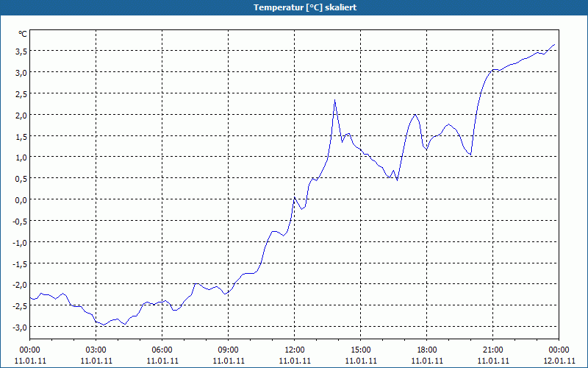Image resolution: width=588 pixels, height=368 pixels.
Task: Click the 12.01.11 date label
Action: point(559,361)
